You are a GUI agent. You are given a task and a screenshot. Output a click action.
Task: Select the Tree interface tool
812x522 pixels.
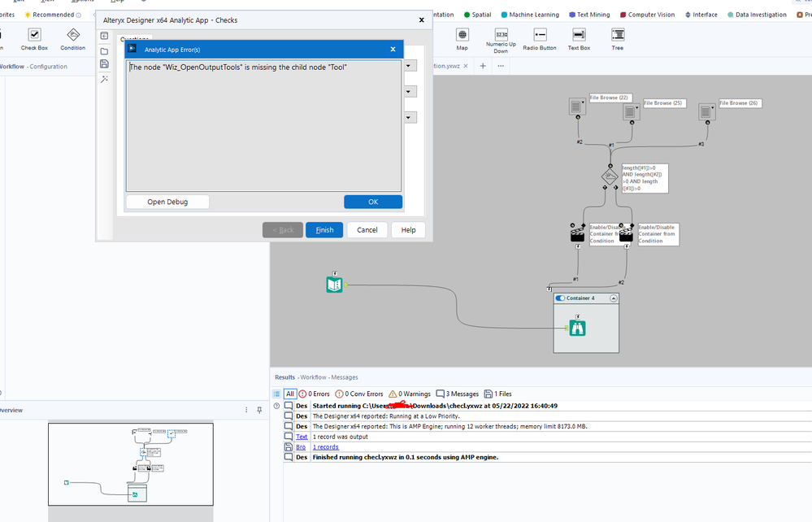(x=618, y=36)
